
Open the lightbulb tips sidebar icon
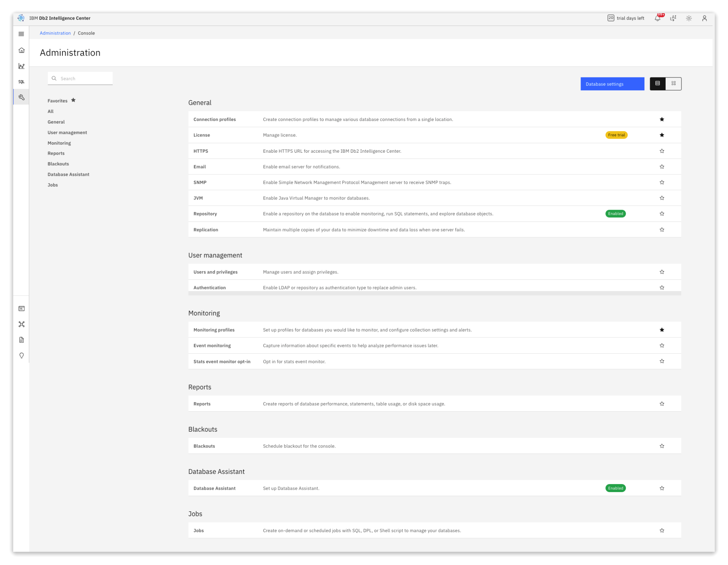tap(21, 356)
